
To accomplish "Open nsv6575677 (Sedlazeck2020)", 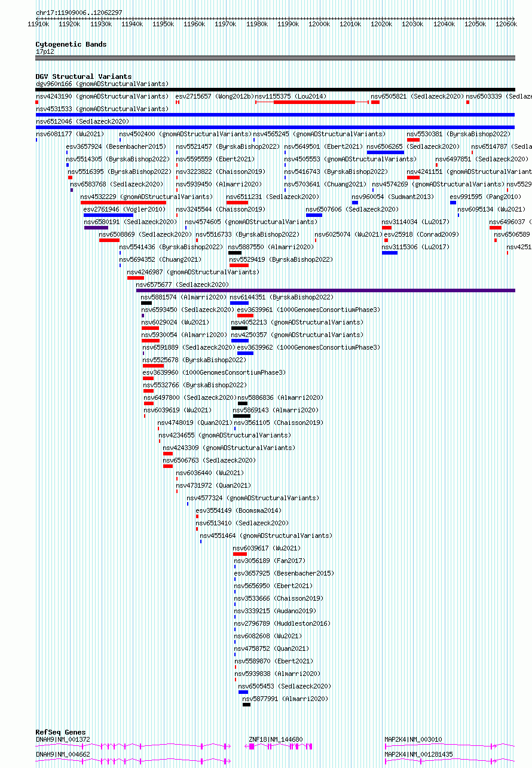I will coord(182,284).
